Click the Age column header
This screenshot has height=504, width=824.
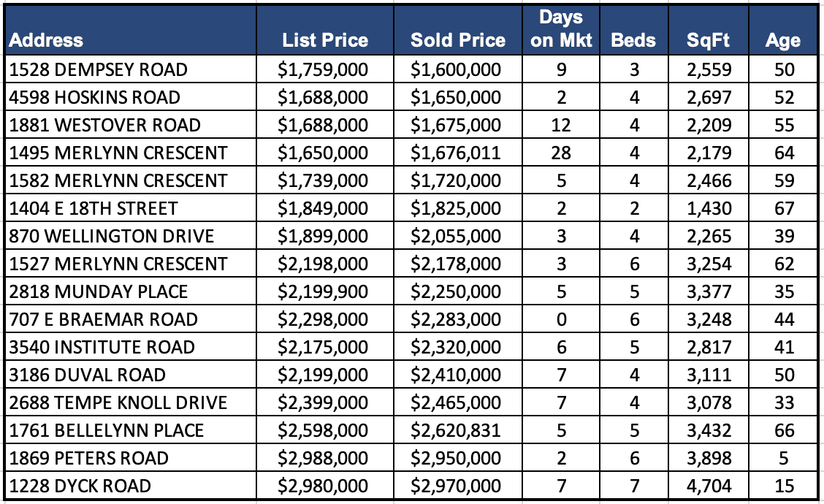782,41
